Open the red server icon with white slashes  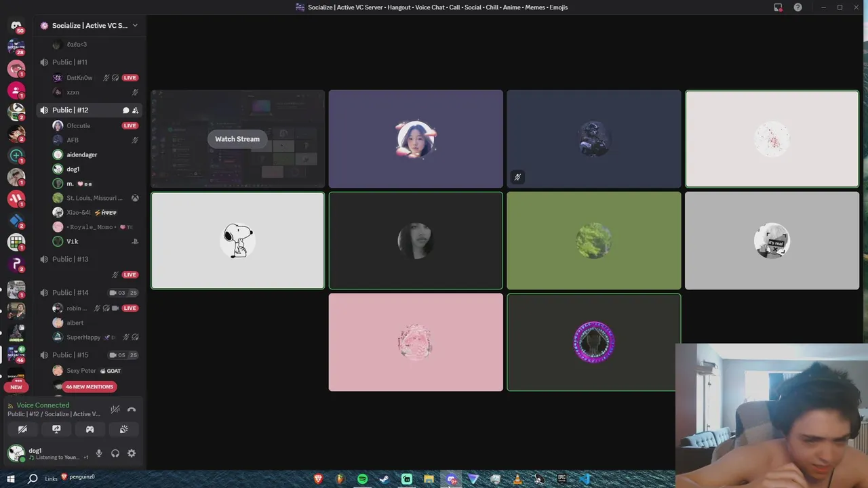click(x=16, y=199)
